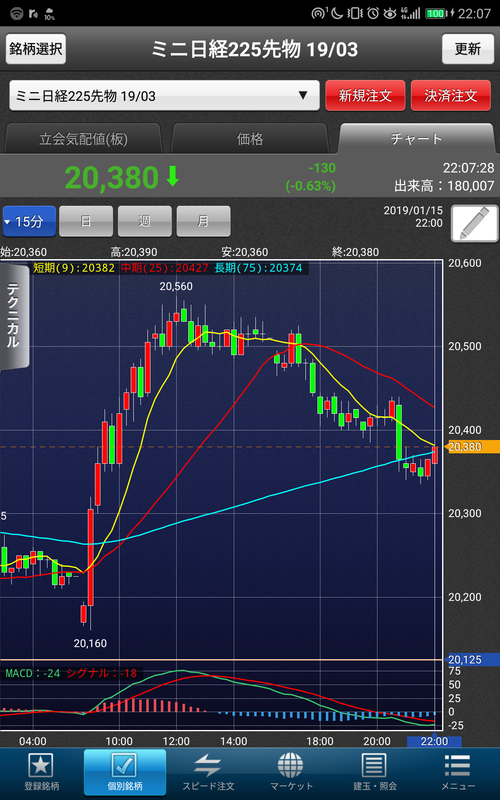The image size is (500, 800).
Task: Select the チャート tab
Action: click(x=416, y=139)
